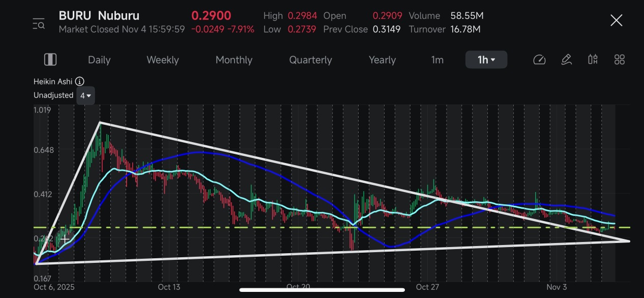Select the 1m interval tab
The width and height of the screenshot is (644, 298).
437,60
